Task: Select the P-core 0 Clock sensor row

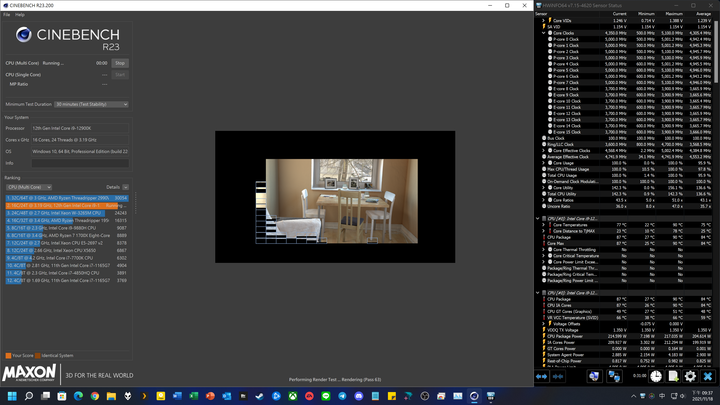Action: click(x=624, y=39)
